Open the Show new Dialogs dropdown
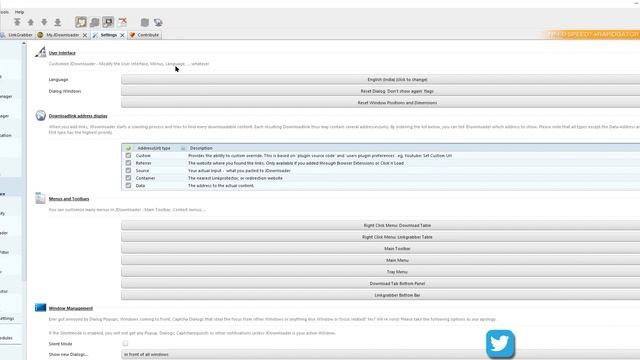 point(380,354)
